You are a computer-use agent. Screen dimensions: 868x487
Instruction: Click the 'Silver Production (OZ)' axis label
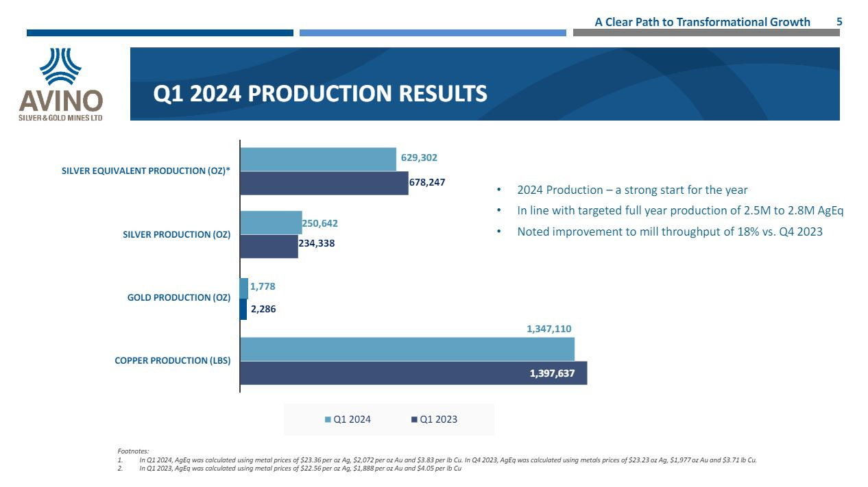(177, 234)
